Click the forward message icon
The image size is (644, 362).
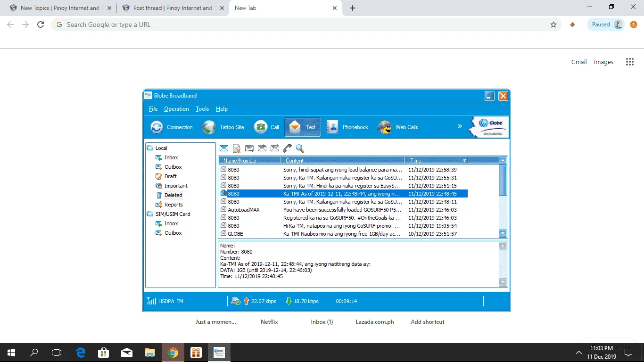pyautogui.click(x=249, y=148)
